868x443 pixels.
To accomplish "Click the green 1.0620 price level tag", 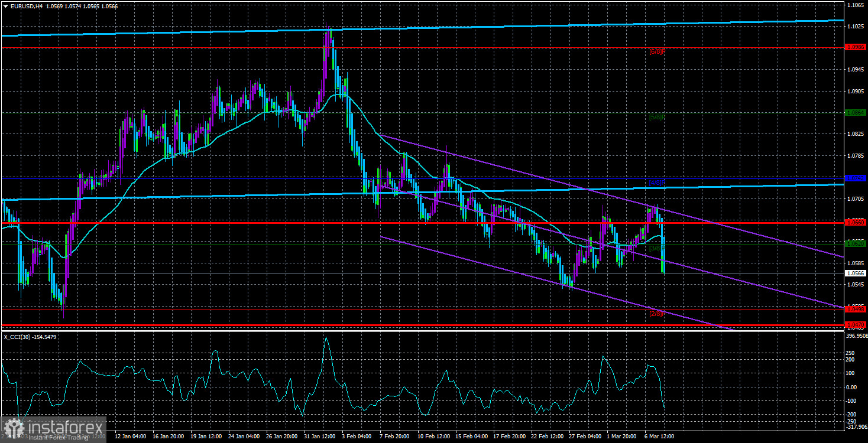I will 856,243.
